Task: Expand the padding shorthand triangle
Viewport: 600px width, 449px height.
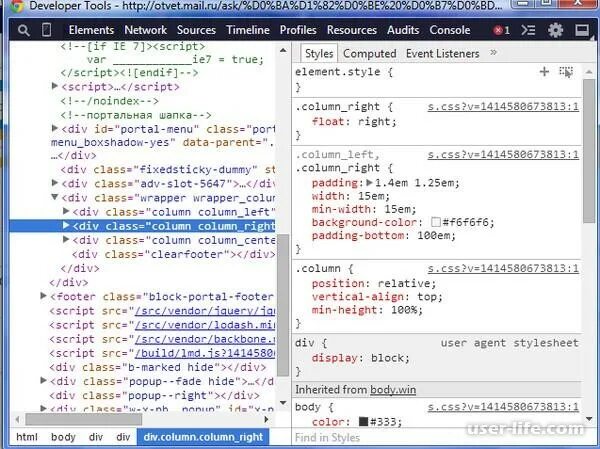Action: point(369,183)
